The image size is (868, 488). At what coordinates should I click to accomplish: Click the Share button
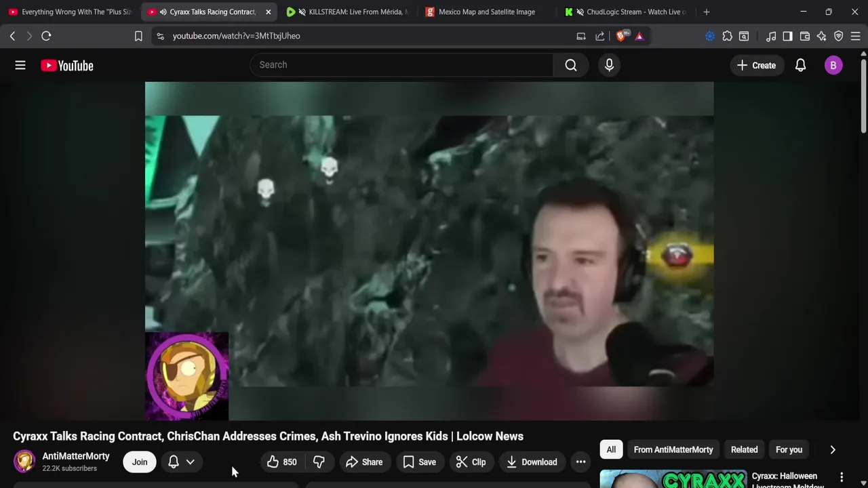click(364, 462)
